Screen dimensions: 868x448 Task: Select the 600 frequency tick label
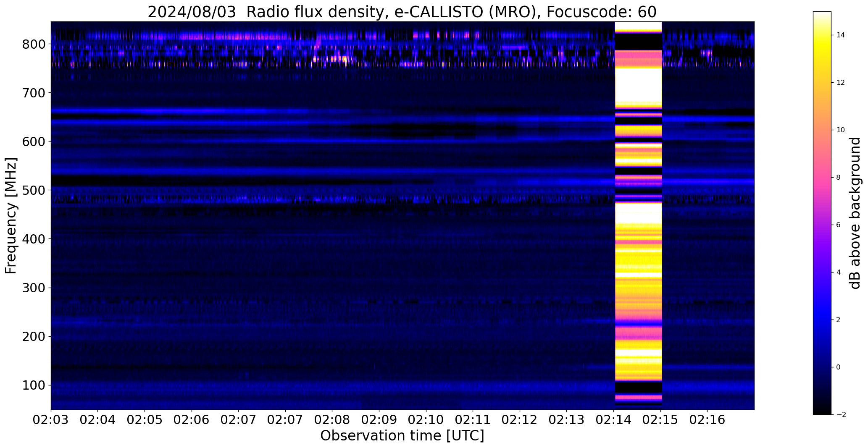[x=34, y=141]
